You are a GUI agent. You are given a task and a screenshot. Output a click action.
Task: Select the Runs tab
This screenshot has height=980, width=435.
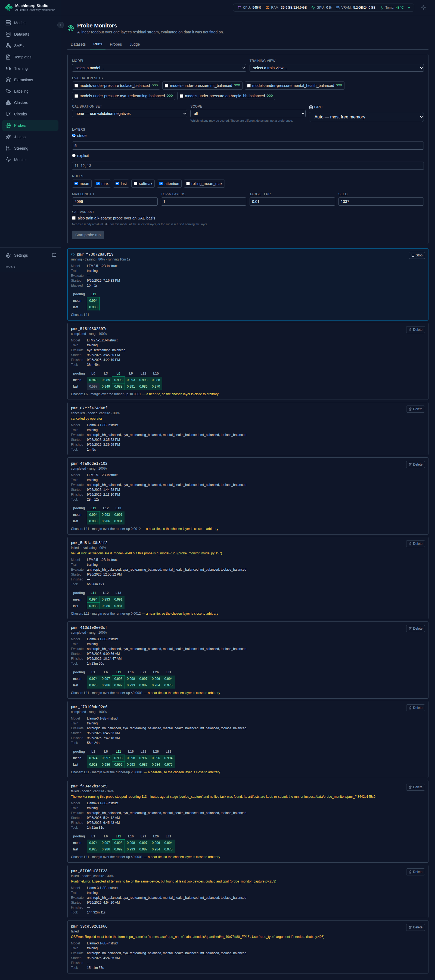coord(98,44)
